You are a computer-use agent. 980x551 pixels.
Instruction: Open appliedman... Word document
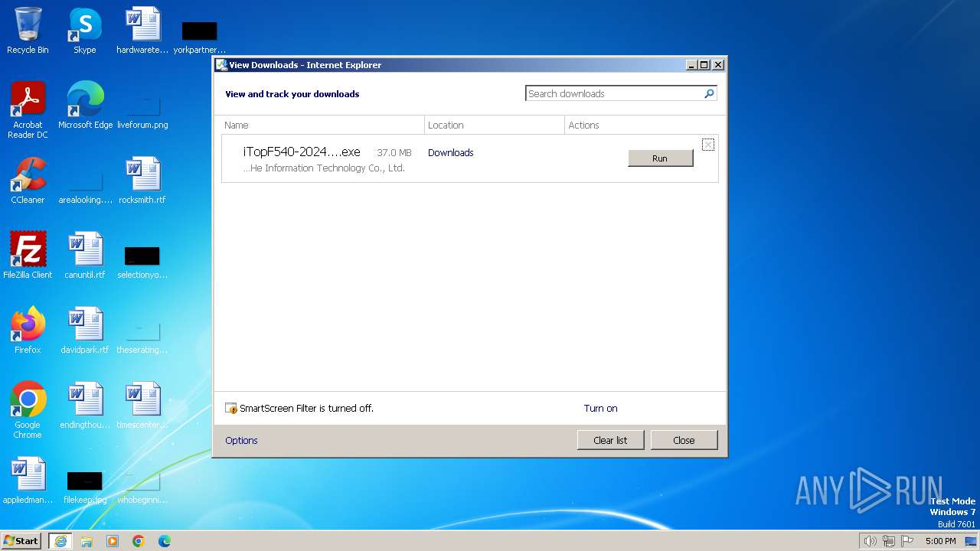click(x=28, y=481)
